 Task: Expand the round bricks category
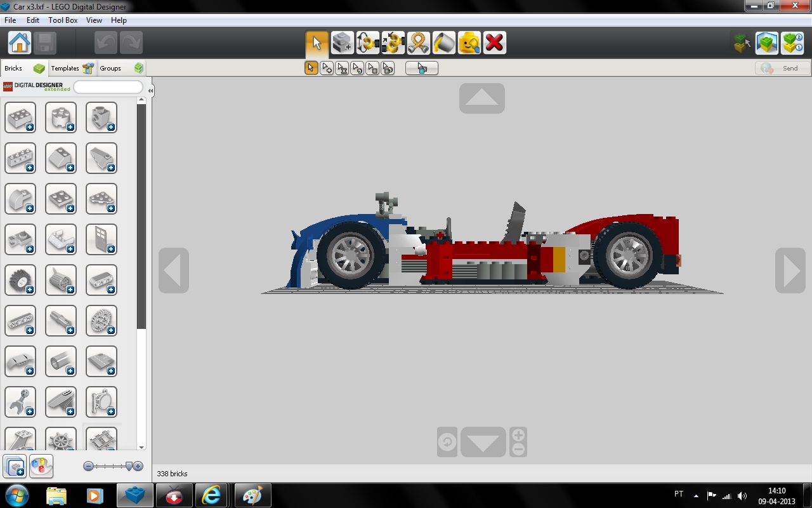tap(61, 117)
